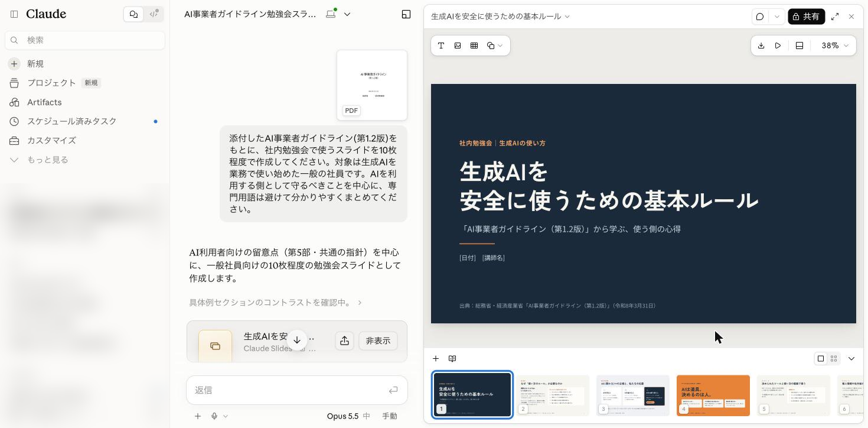Click the plus attach icon below reply box
The image size is (868, 428).
pyautogui.click(x=198, y=416)
